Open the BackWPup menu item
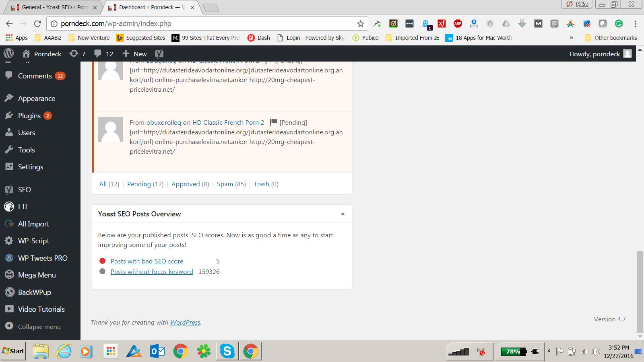 34,292
